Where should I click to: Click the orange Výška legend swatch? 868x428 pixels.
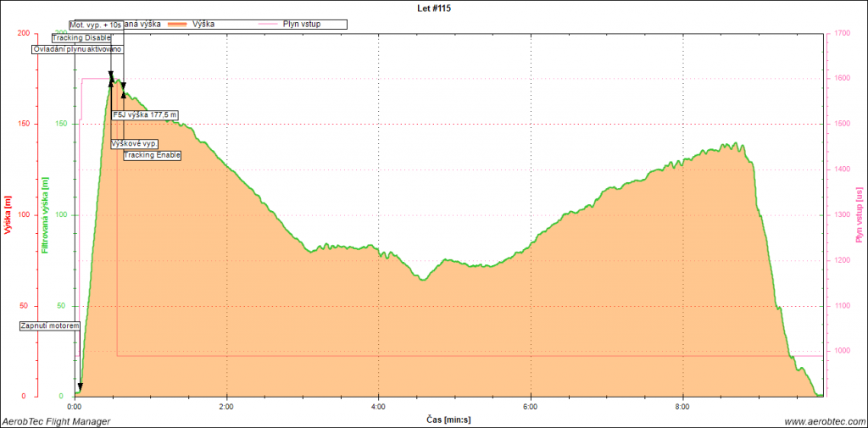pos(175,24)
